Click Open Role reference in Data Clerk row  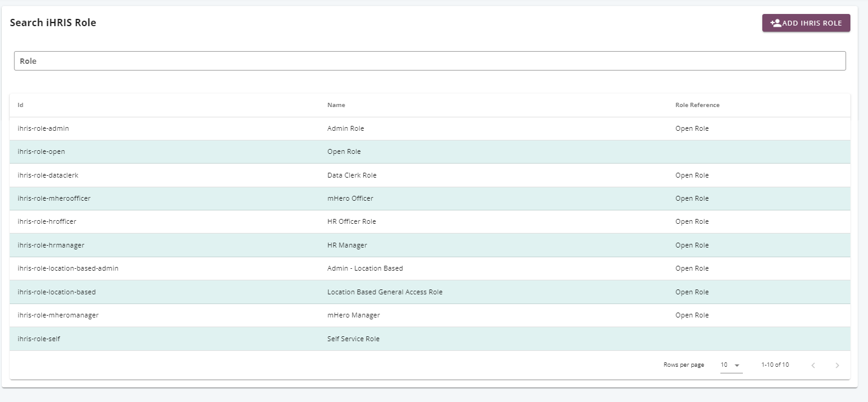point(692,175)
